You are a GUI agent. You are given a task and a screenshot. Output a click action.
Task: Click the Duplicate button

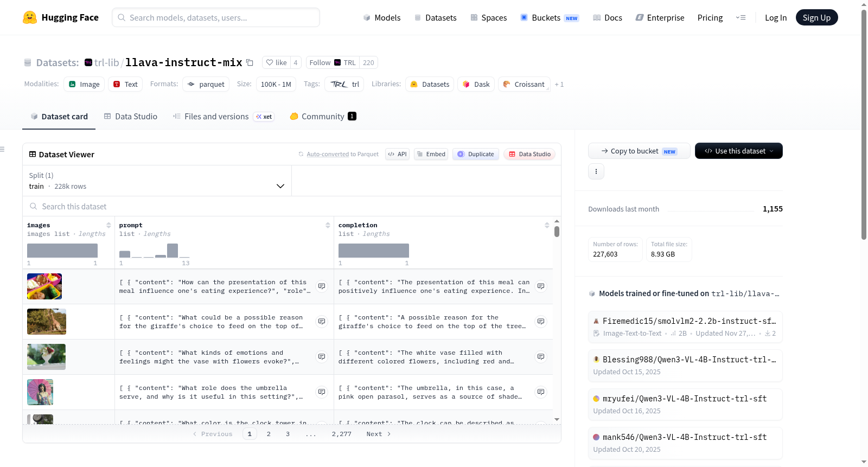pyautogui.click(x=476, y=154)
